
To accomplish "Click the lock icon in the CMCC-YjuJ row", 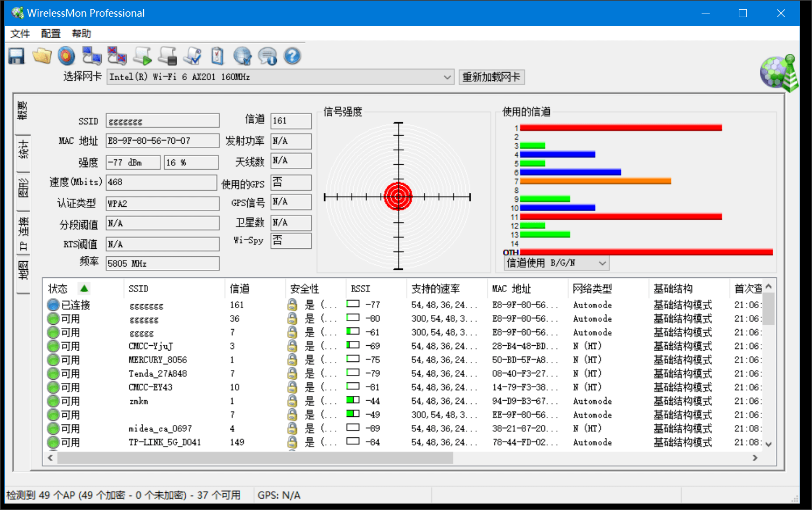I will (292, 346).
